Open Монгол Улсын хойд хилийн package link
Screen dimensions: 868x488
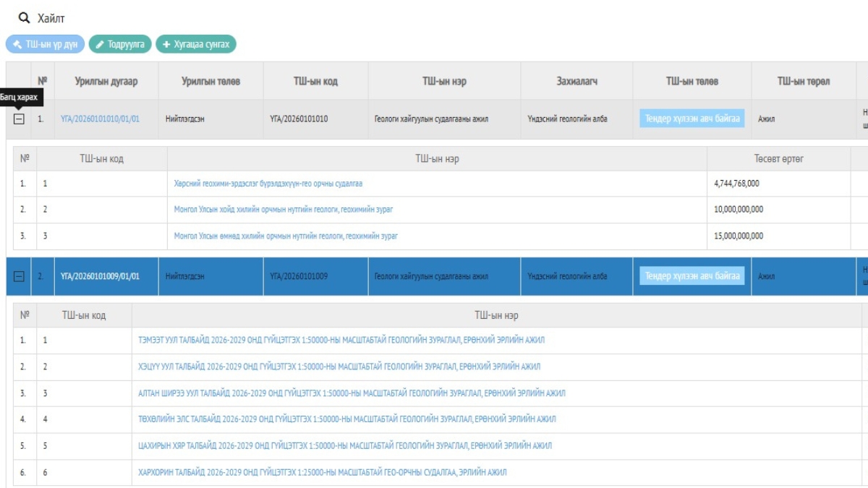283,210
